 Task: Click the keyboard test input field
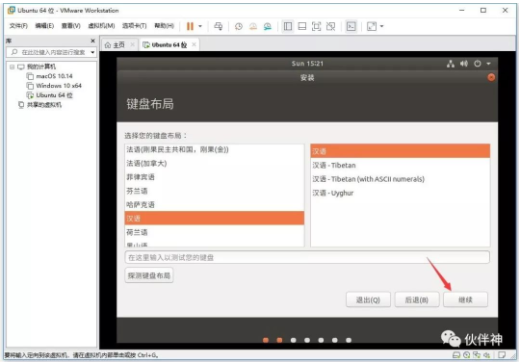[307, 257]
